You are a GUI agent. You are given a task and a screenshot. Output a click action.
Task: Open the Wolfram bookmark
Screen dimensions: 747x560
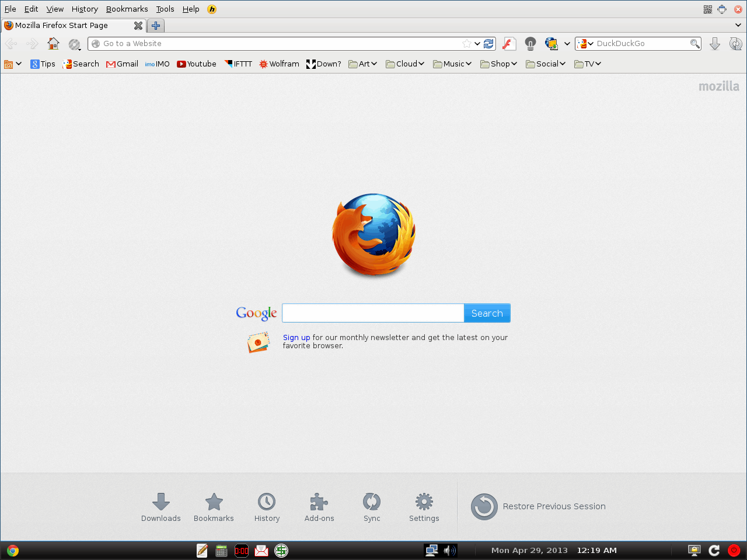[279, 64]
